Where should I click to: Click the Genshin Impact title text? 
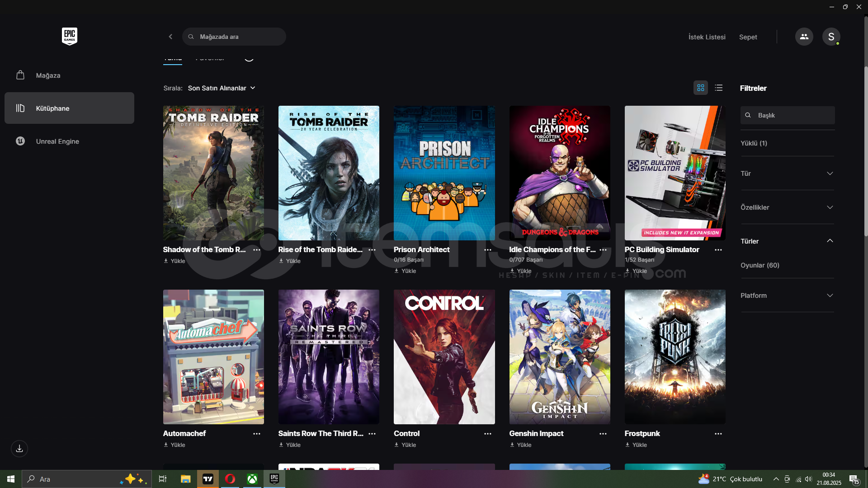pos(536,433)
